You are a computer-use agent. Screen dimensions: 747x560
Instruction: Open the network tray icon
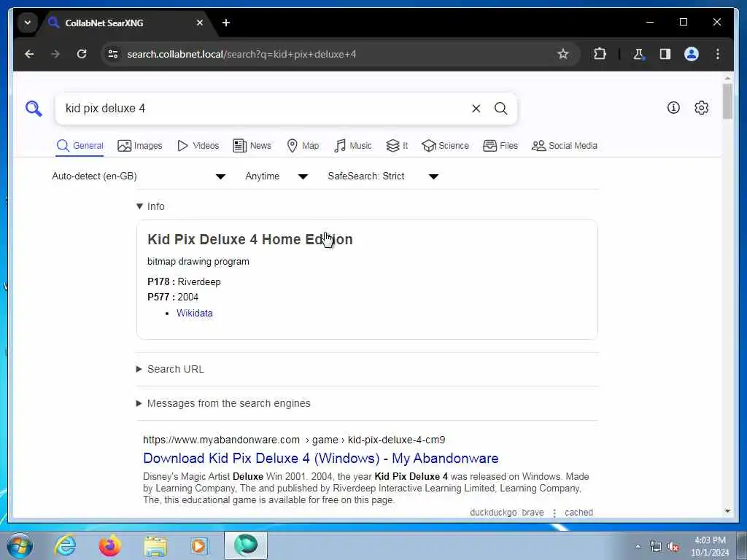pyautogui.click(x=656, y=547)
